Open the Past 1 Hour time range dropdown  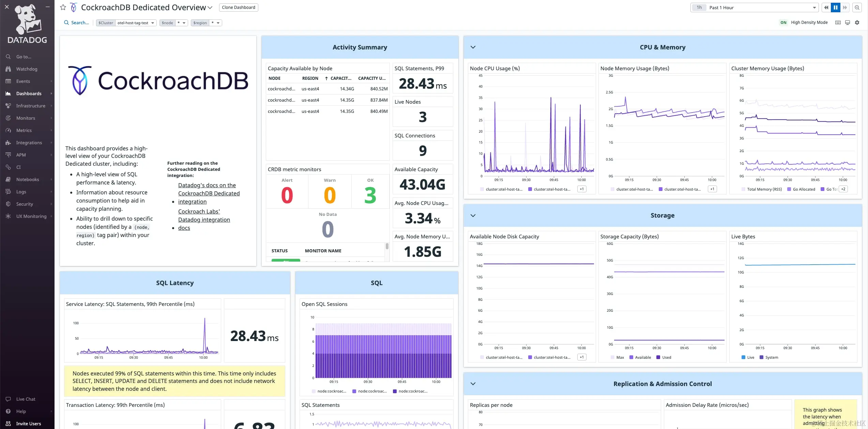[753, 7]
